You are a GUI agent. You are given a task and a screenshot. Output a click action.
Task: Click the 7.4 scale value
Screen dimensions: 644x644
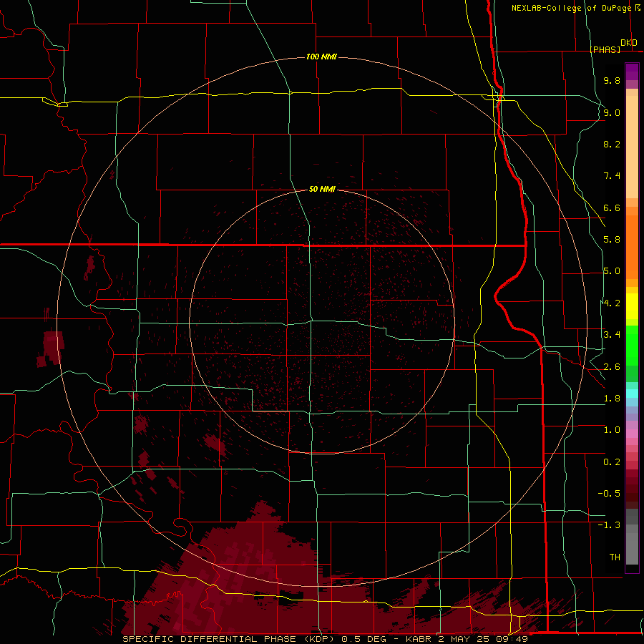coord(612,176)
